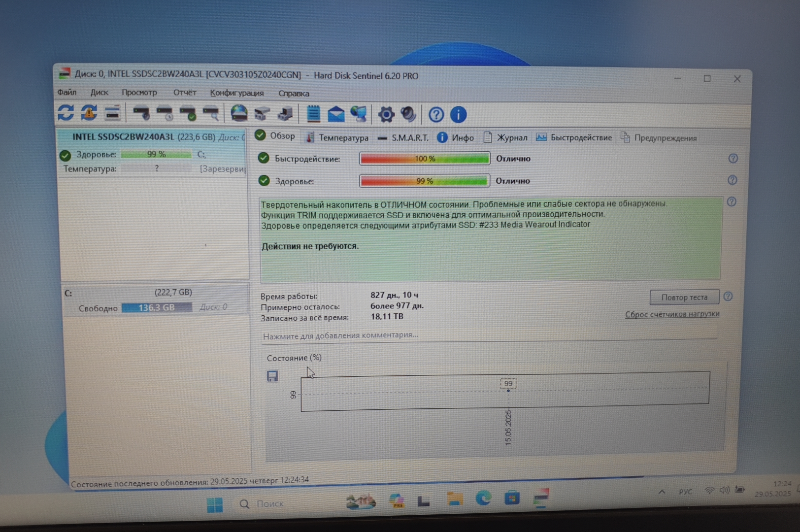Click the Сброс счётчиков нагрузки link
The height and width of the screenshot is (532, 800).
[672, 314]
